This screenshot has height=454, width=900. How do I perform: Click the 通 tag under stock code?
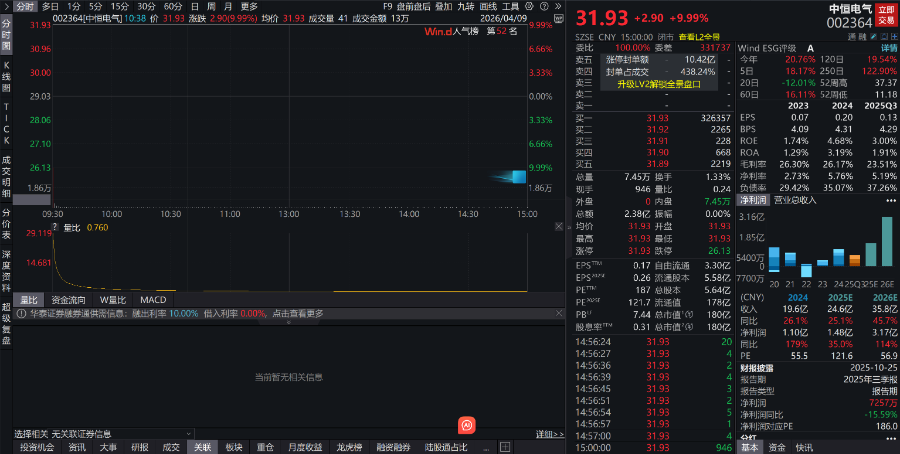point(852,36)
